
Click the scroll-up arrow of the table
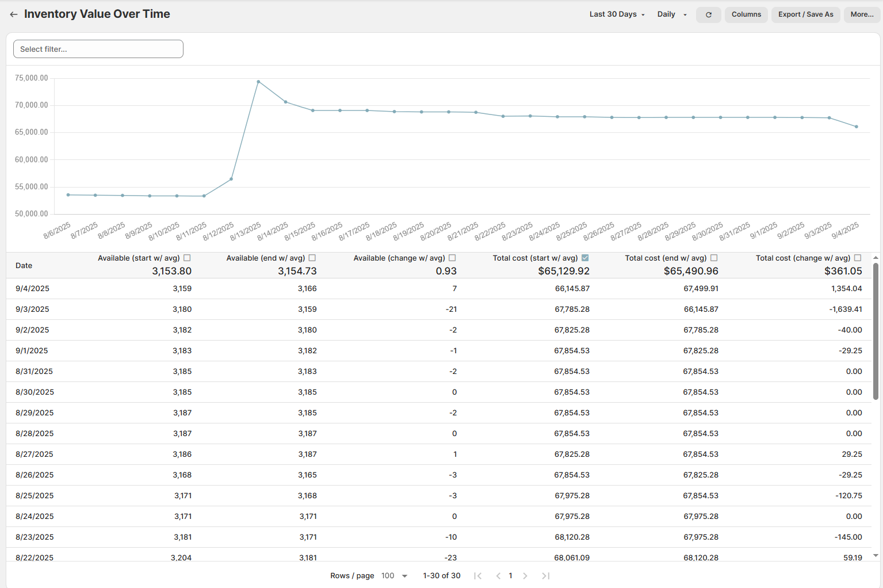(x=876, y=258)
